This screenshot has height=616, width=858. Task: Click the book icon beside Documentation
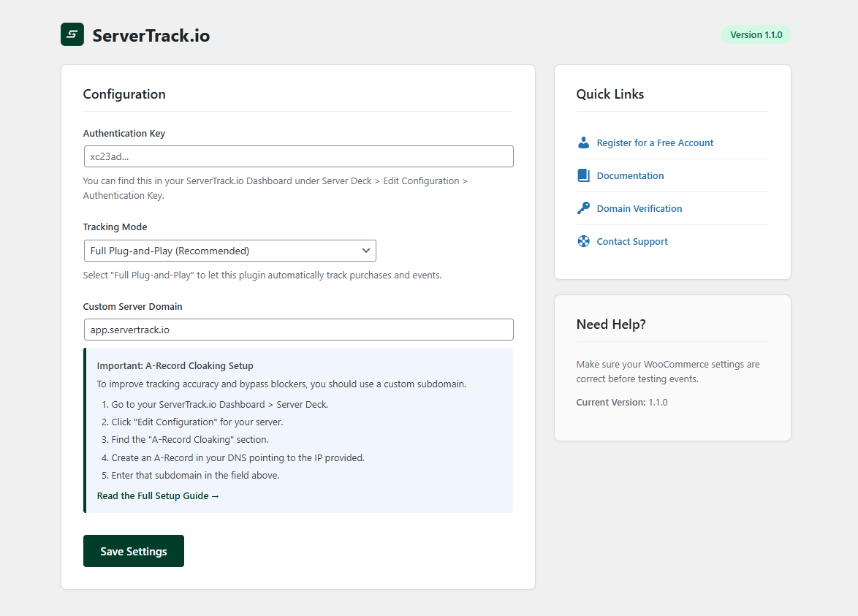coord(583,175)
